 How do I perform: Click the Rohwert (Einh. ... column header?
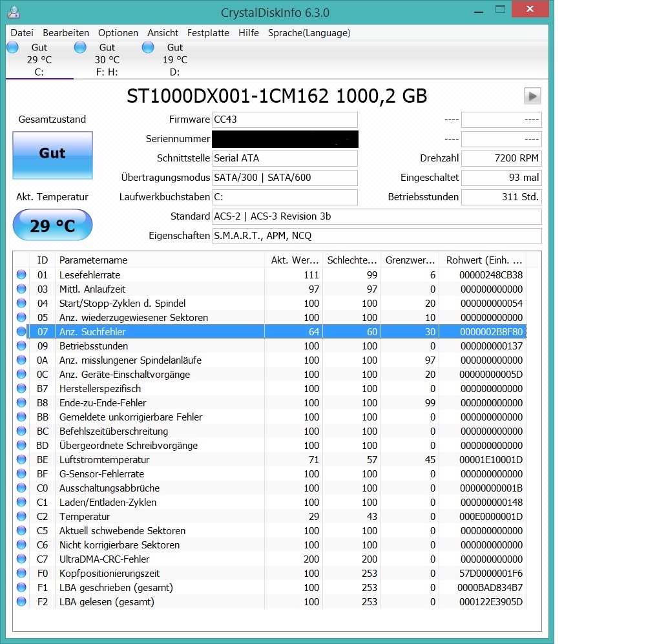coord(483,260)
